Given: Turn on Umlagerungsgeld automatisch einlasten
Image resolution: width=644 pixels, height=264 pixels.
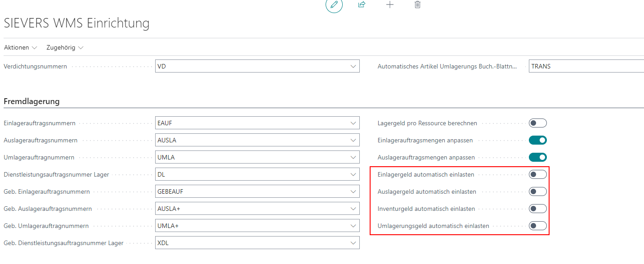Looking at the screenshot, I should point(537,226).
